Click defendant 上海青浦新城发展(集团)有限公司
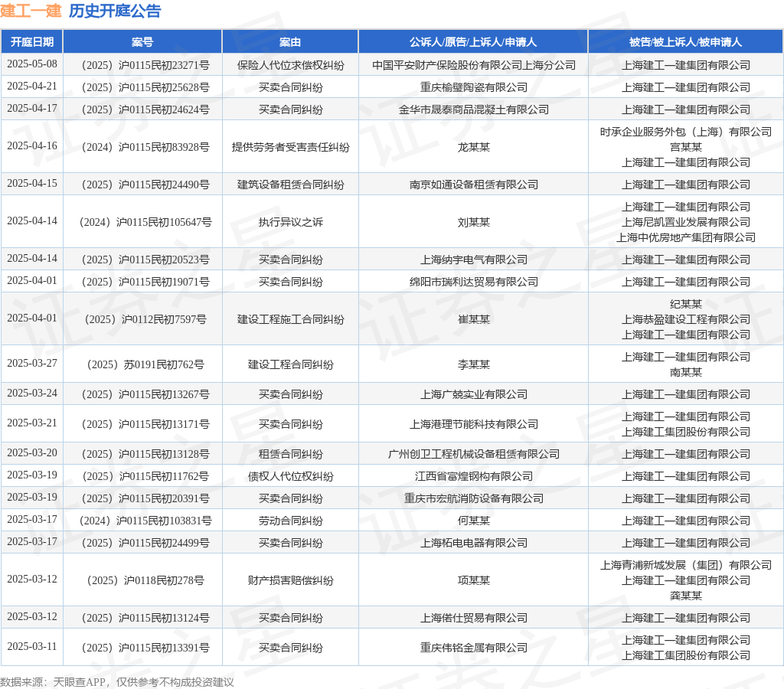 coord(685,565)
